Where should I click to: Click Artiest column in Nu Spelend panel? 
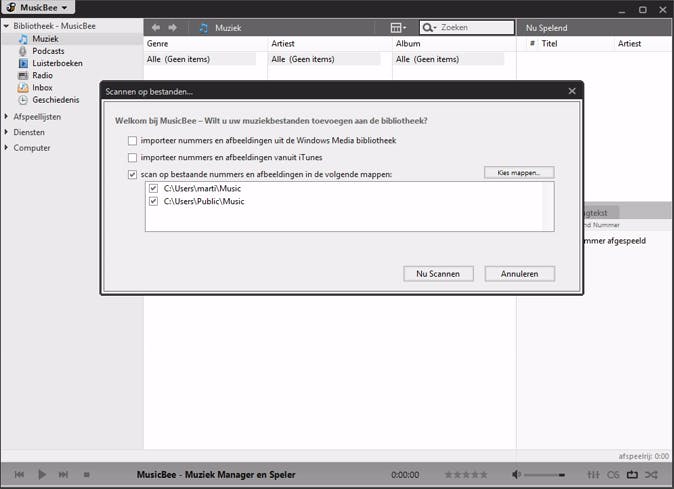[x=629, y=43]
